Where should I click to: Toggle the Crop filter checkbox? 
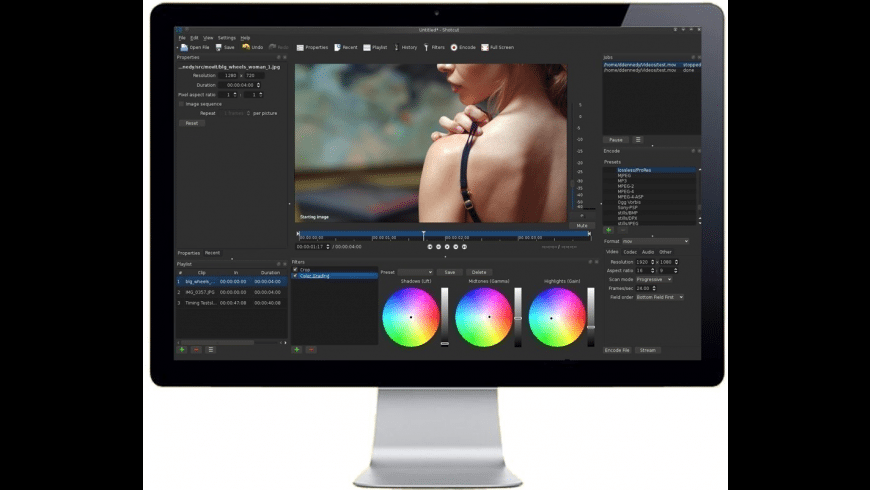pos(295,269)
